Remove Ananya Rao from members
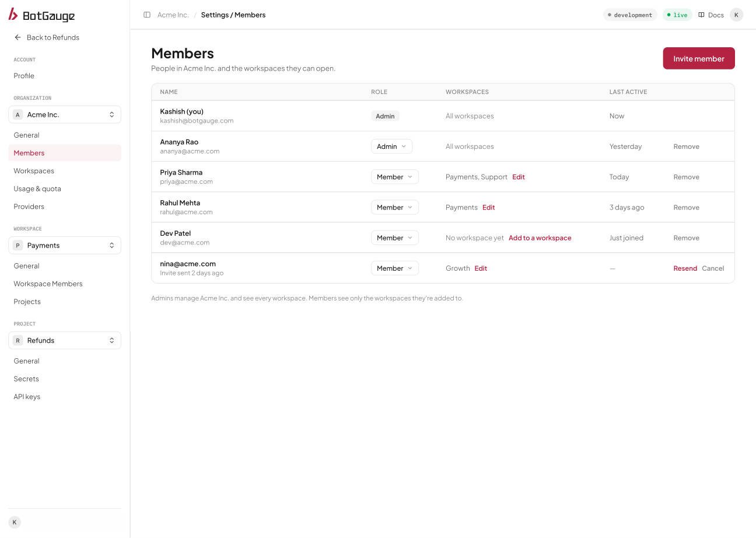This screenshot has width=756, height=538. point(687,146)
